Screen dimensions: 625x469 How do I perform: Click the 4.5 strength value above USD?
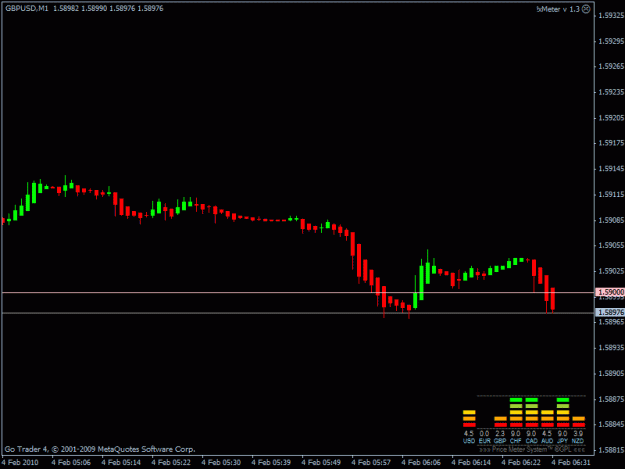tap(469, 434)
